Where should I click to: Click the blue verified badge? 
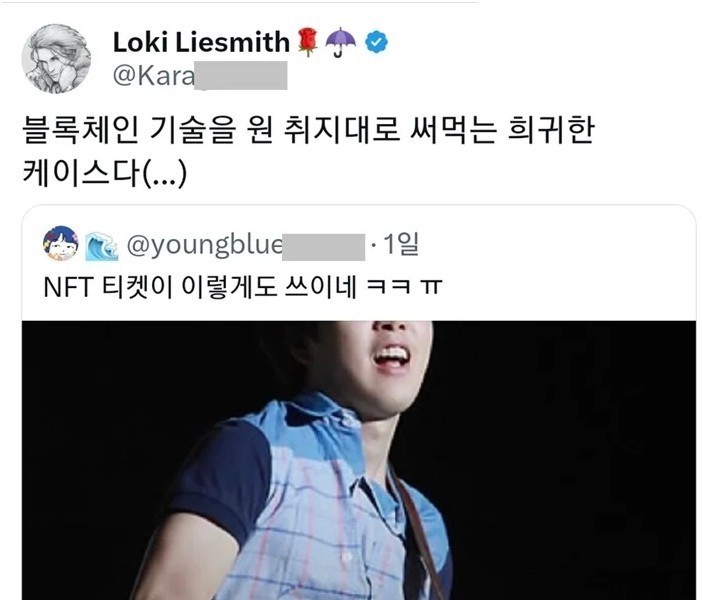[x=377, y=43]
